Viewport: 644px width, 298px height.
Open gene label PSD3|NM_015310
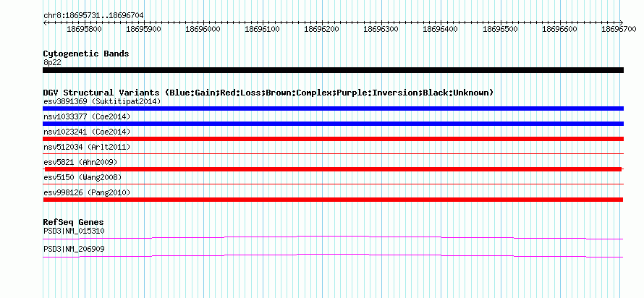point(74,231)
